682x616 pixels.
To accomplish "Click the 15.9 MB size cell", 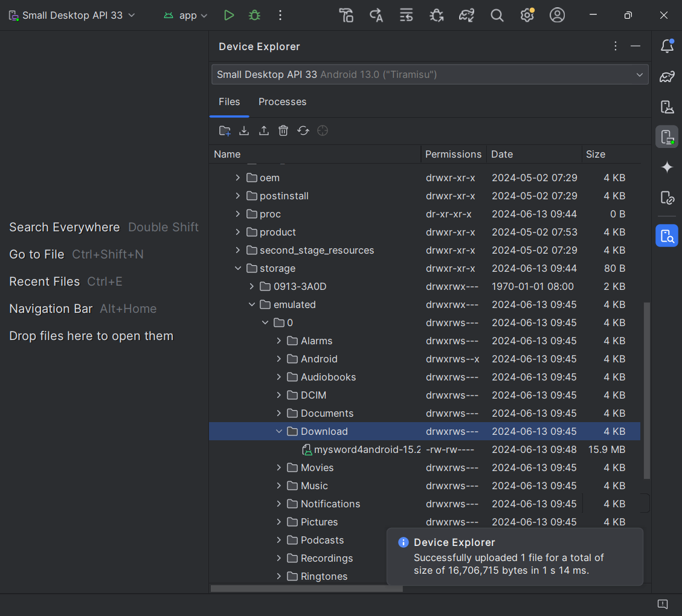I will [x=606, y=449].
